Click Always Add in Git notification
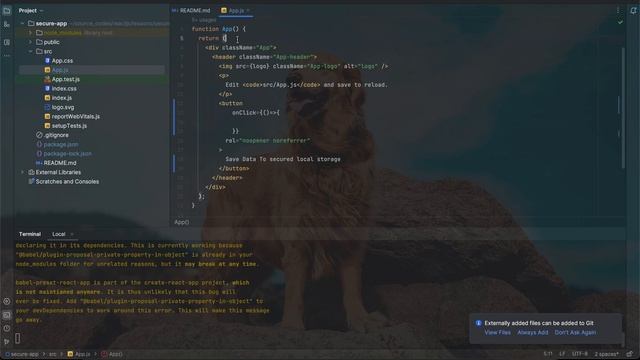 pyautogui.click(x=532, y=333)
